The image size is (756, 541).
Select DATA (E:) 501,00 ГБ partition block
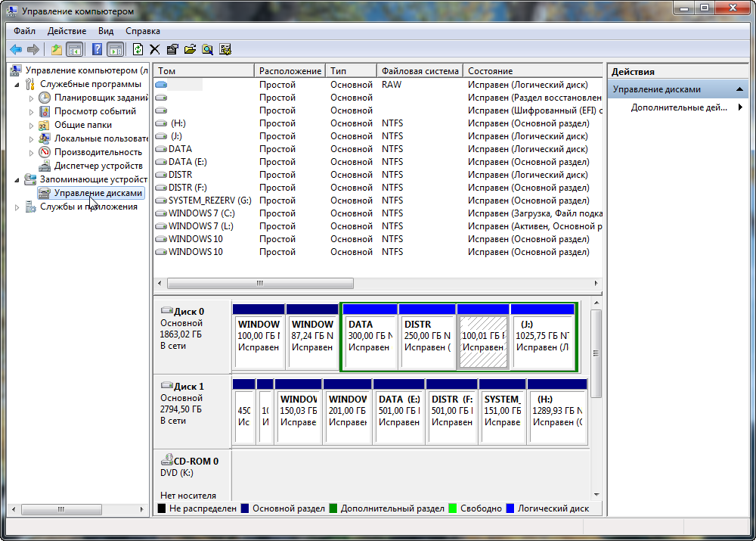398,412
